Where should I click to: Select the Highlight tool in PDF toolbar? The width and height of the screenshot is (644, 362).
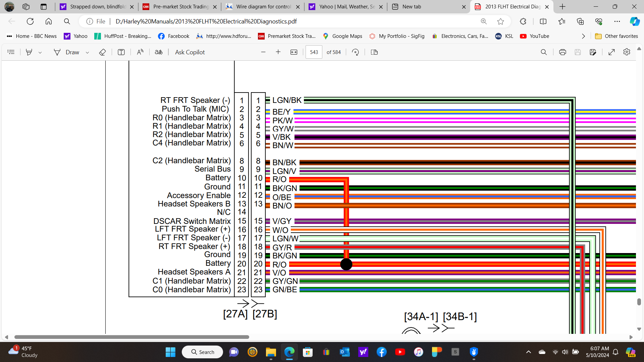[29, 52]
